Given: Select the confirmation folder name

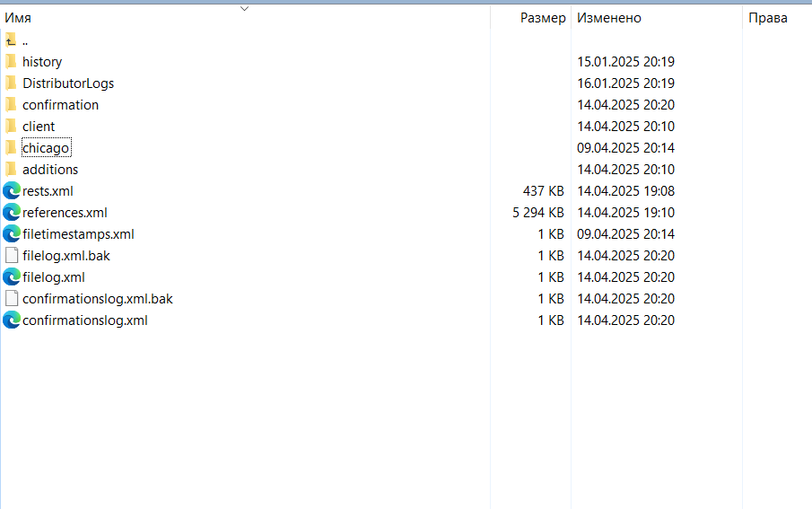Looking at the screenshot, I should click(x=60, y=105).
